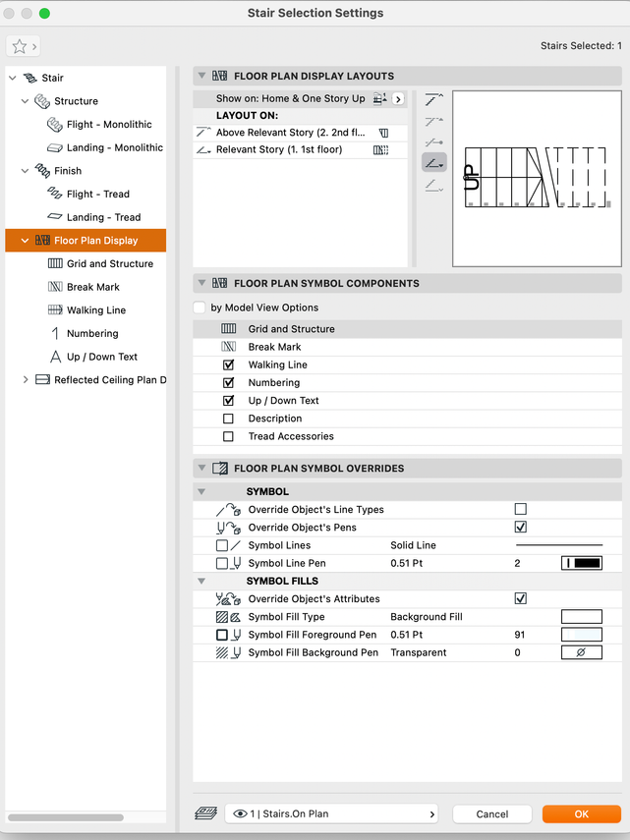630x840 pixels.
Task: Select the third dimmed layout icon button
Action: coord(433,141)
